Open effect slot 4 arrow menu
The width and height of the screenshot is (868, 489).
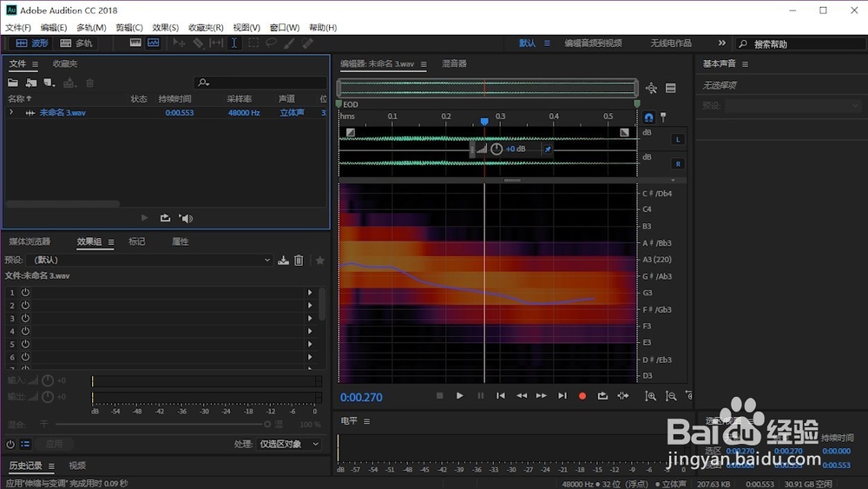[x=310, y=331]
